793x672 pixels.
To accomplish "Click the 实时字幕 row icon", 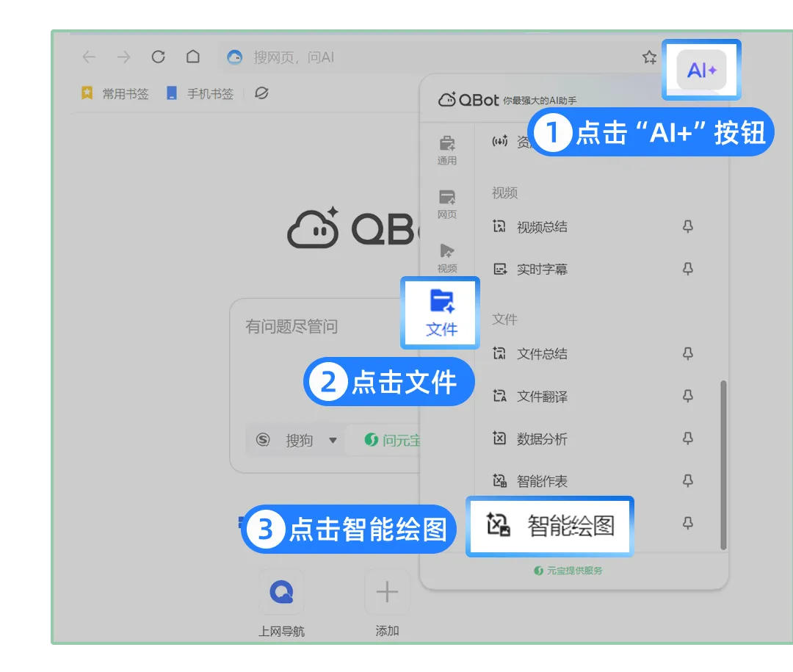I will pyautogui.click(x=500, y=269).
